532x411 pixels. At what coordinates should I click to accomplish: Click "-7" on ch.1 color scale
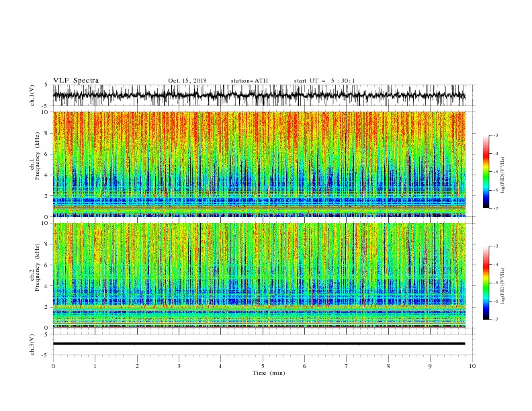point(496,208)
